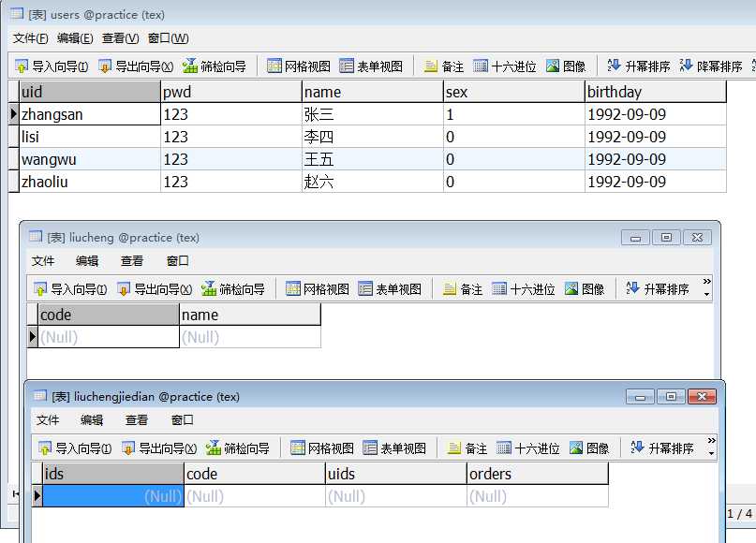
Task: Open Filter Wizard in liuchengjiedian window
Action: [238, 448]
